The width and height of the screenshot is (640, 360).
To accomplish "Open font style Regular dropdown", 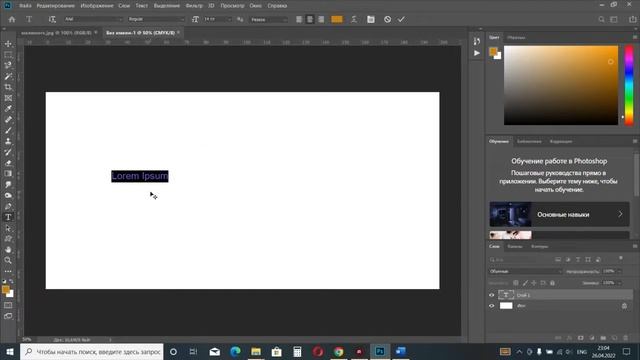I will (x=156, y=19).
